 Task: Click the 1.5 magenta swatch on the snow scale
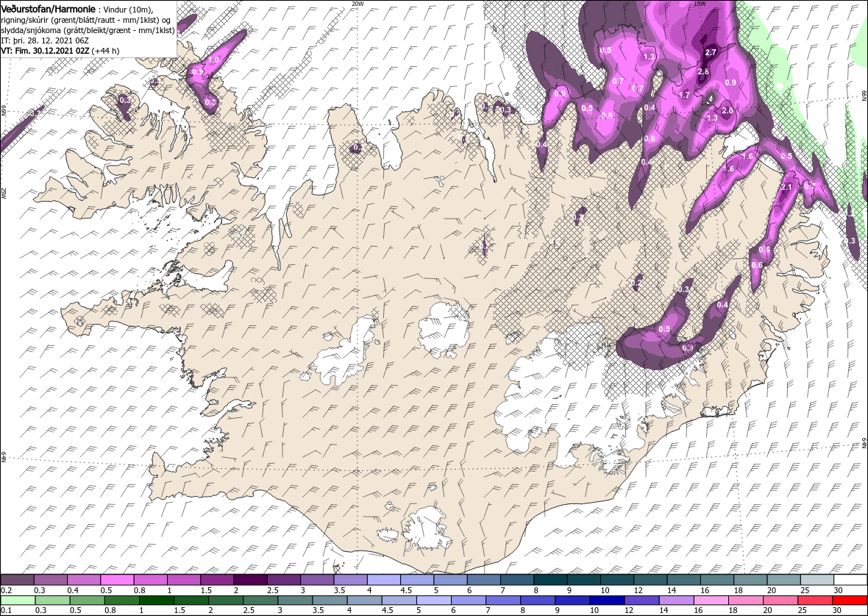point(217,579)
